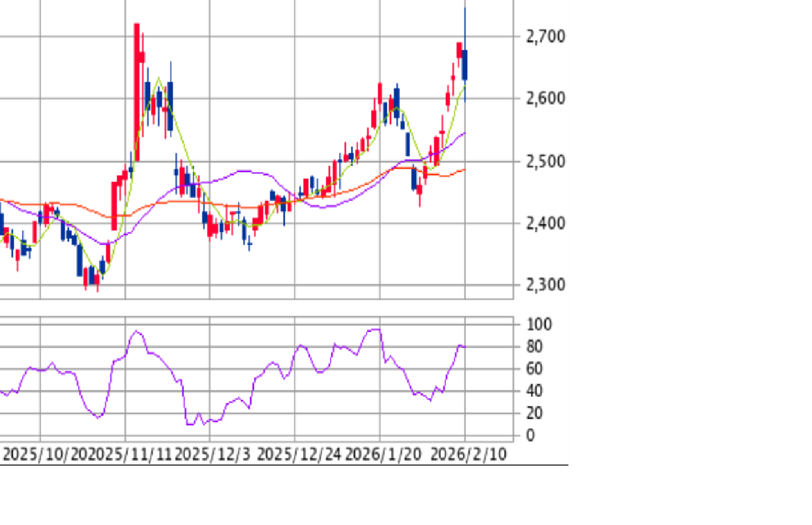Click the 2,500 price axis label
This screenshot has width=812, height=525.
coord(545,161)
